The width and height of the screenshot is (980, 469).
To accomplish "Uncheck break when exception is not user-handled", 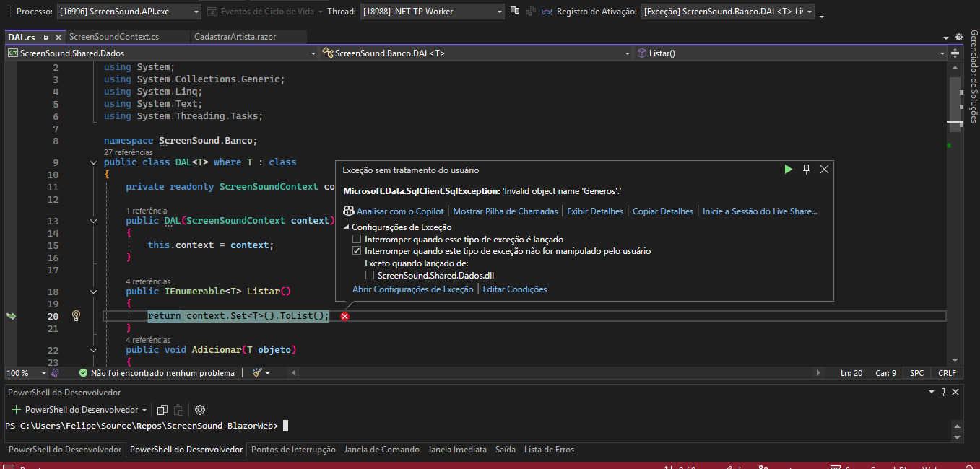I will click(x=356, y=251).
